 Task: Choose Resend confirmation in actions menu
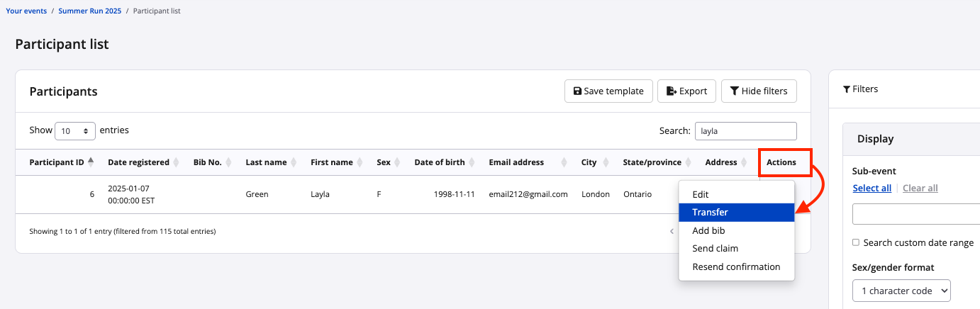click(736, 267)
